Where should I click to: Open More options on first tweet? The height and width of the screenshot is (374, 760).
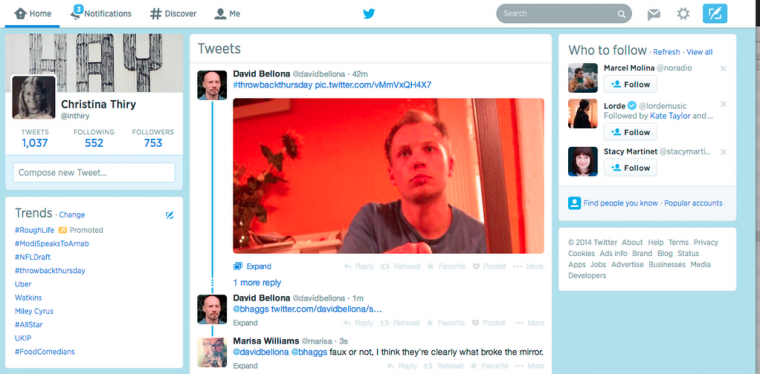529,266
